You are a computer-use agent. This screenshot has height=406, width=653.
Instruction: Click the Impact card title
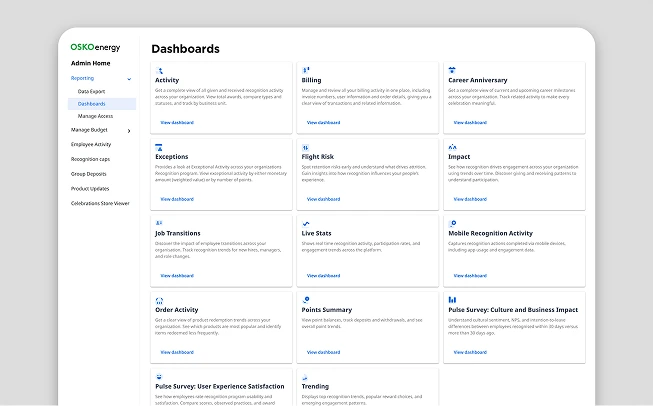point(459,157)
